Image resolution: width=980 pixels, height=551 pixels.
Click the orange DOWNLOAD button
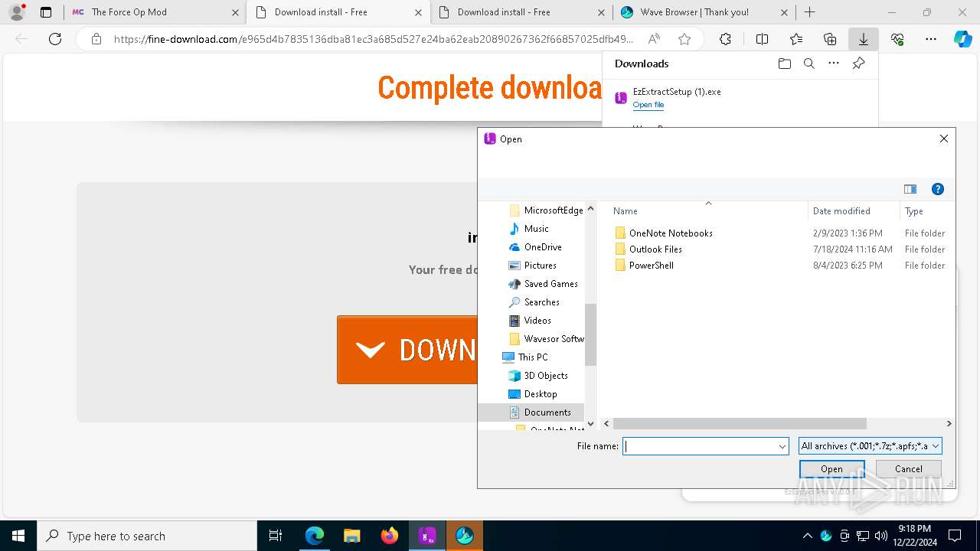coord(407,350)
